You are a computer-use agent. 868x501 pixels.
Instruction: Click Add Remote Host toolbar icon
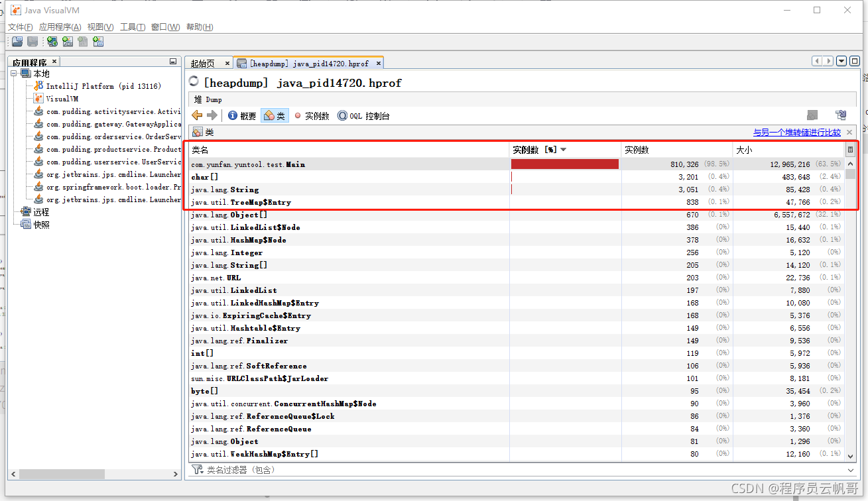pyautogui.click(x=52, y=42)
